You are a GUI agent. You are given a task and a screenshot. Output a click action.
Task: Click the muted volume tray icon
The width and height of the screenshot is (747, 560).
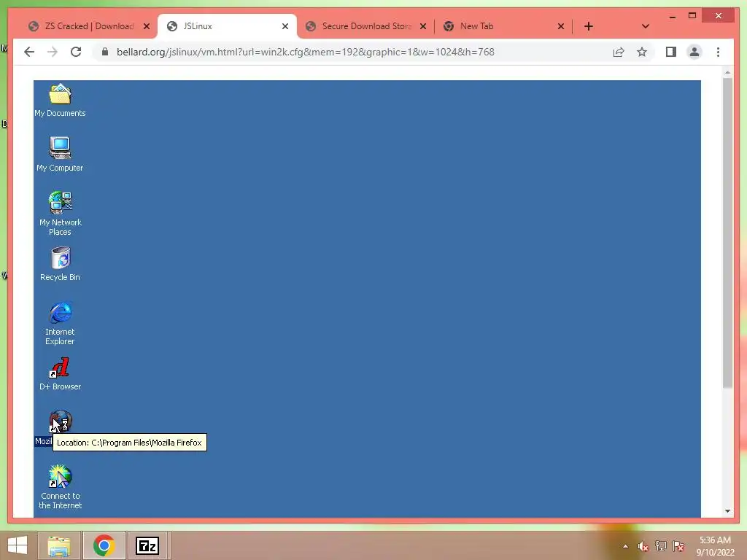[x=643, y=546]
